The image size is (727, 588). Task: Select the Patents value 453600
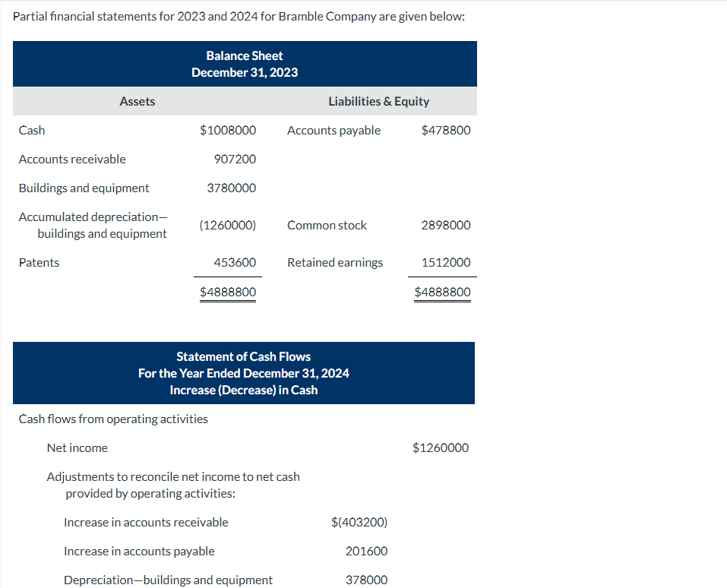tap(239, 262)
